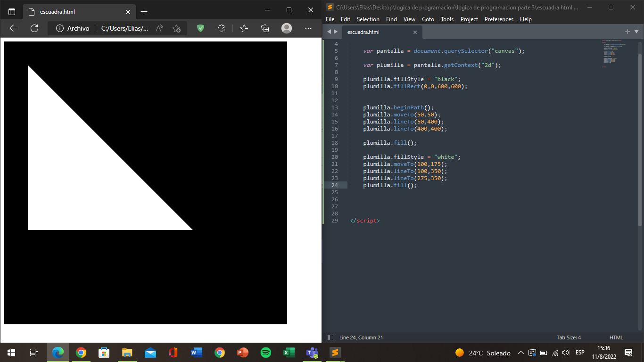The image size is (644, 362).
Task: Open Excel on the taskbar
Action: [x=289, y=353]
